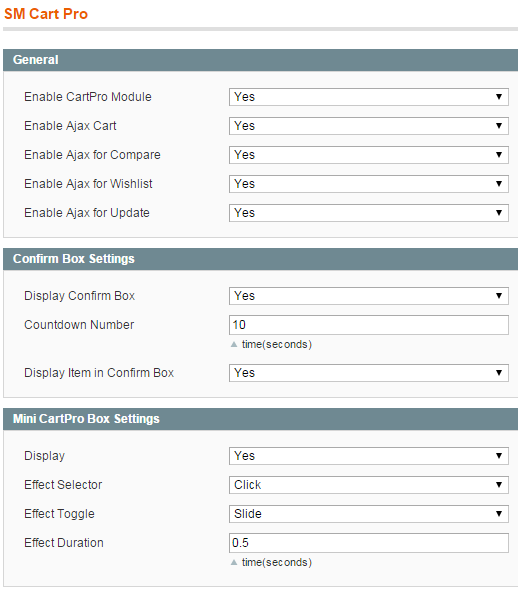Open the Display Item in Confirm Box dropdown
518x590 pixels.
[369, 373]
